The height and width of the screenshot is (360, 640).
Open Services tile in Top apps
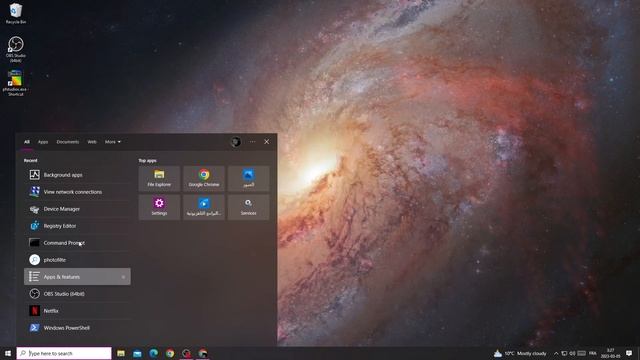(x=249, y=207)
